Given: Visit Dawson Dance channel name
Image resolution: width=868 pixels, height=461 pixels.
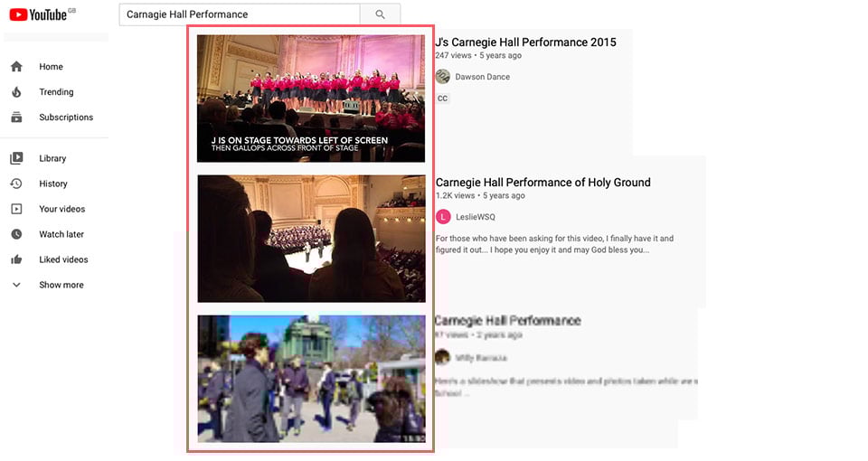Looking at the screenshot, I should coord(482,77).
